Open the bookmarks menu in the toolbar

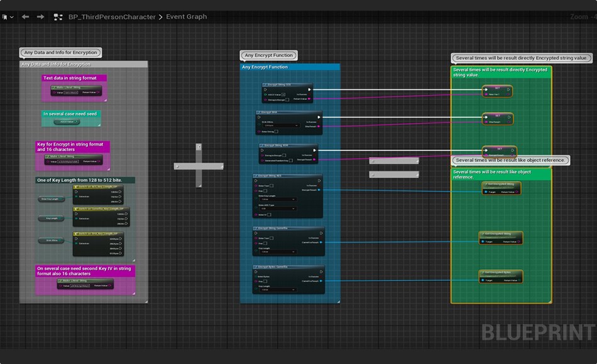[x=6, y=17]
